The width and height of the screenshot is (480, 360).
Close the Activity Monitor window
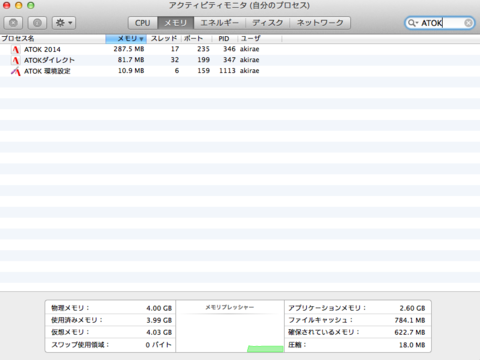[7, 5]
